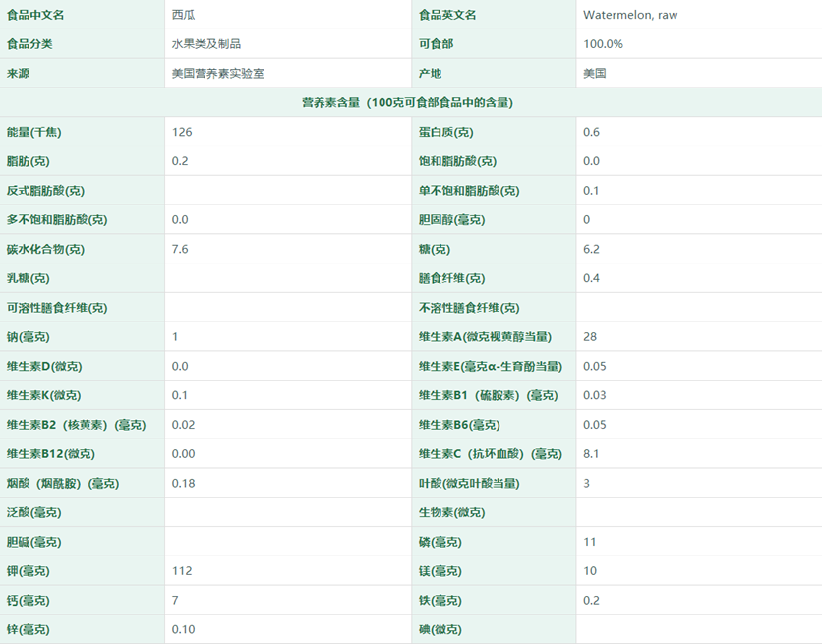Select the vitamin A value 28
The height and width of the screenshot is (644, 822).
(x=590, y=337)
